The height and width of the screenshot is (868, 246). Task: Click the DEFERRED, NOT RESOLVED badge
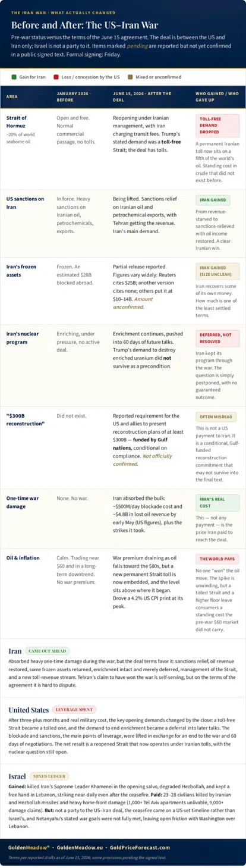(x=217, y=338)
